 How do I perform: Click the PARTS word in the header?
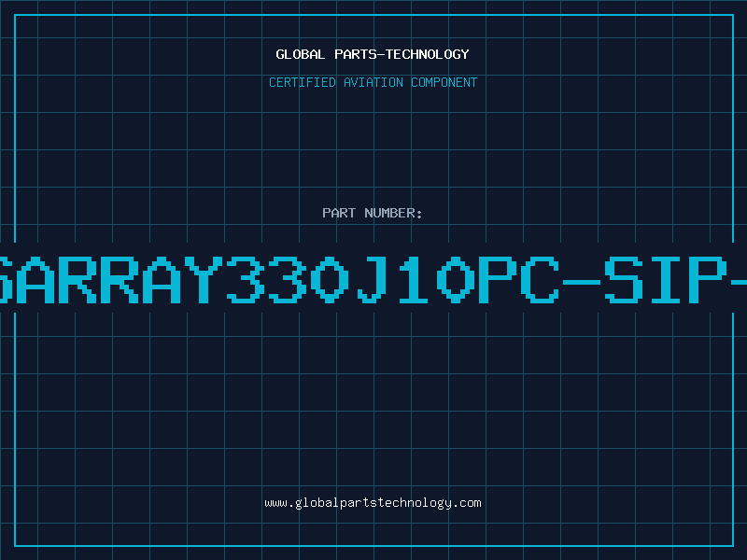tap(356, 54)
